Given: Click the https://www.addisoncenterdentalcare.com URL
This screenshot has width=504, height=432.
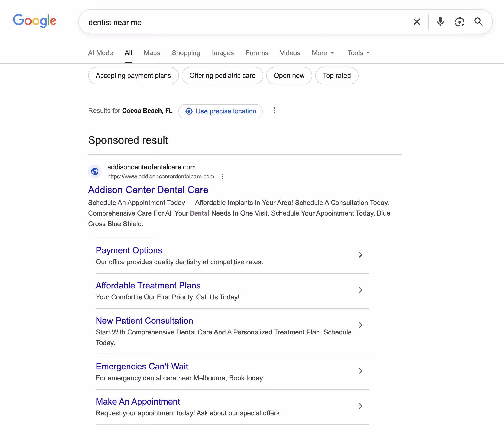Looking at the screenshot, I should pos(161,177).
